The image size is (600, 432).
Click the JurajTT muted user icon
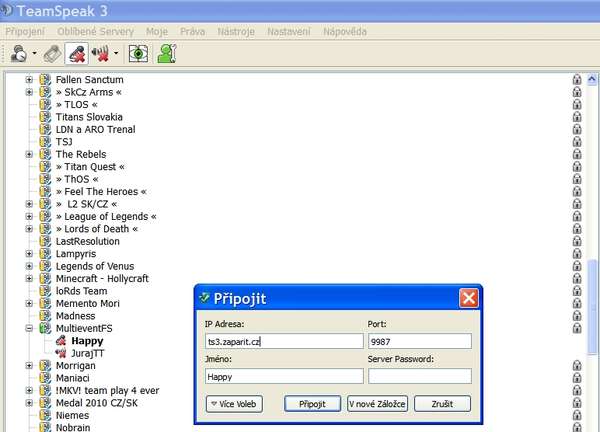pos(61,353)
